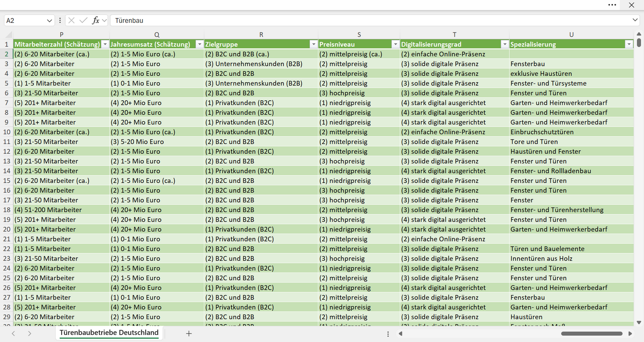This screenshot has width=644, height=342.
Task: Open the Zielgruppe filter dropdown
Action: [x=313, y=44]
